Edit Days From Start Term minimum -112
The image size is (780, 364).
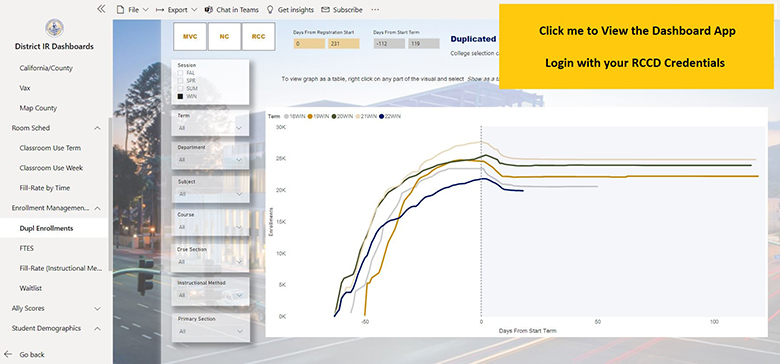389,44
